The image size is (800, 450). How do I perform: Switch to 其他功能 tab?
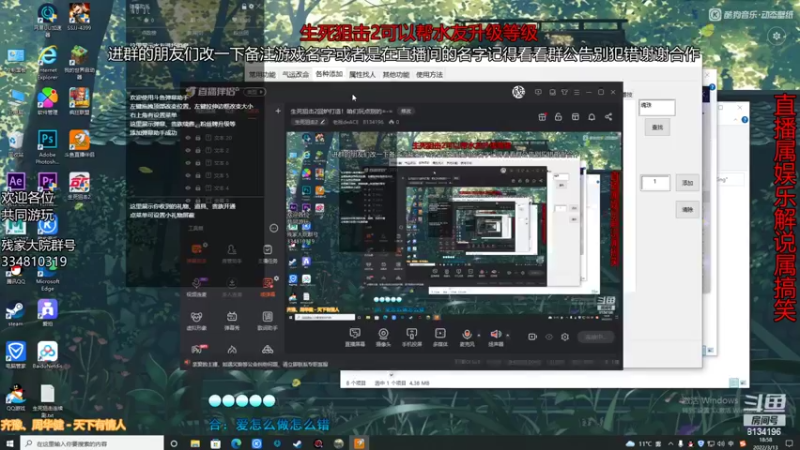tap(396, 74)
